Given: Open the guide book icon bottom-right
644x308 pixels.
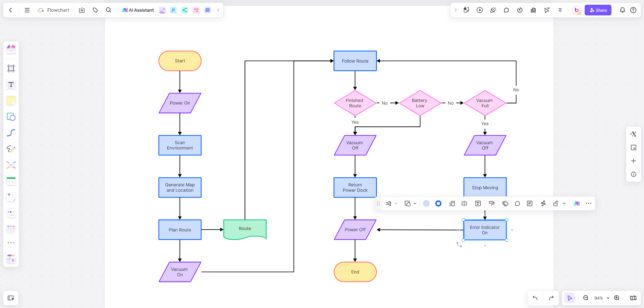Looking at the screenshot, I should click(x=633, y=298).
